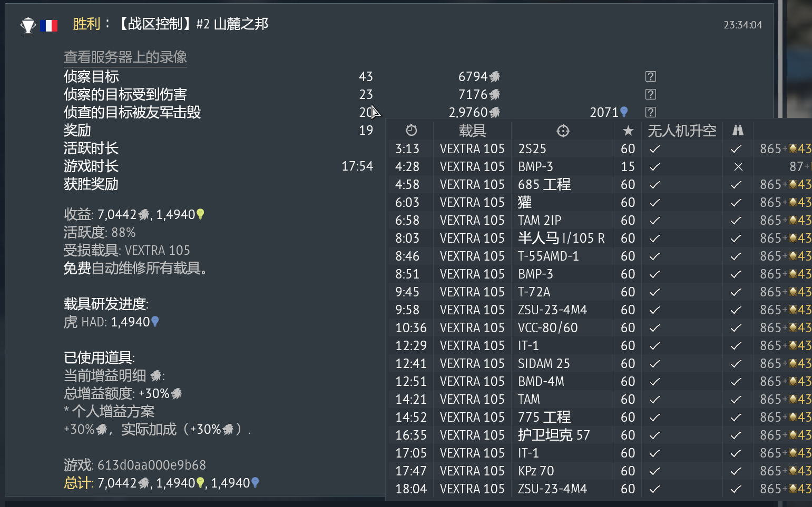Click the 活跃度: 88% text
The image size is (812, 507).
100,232
